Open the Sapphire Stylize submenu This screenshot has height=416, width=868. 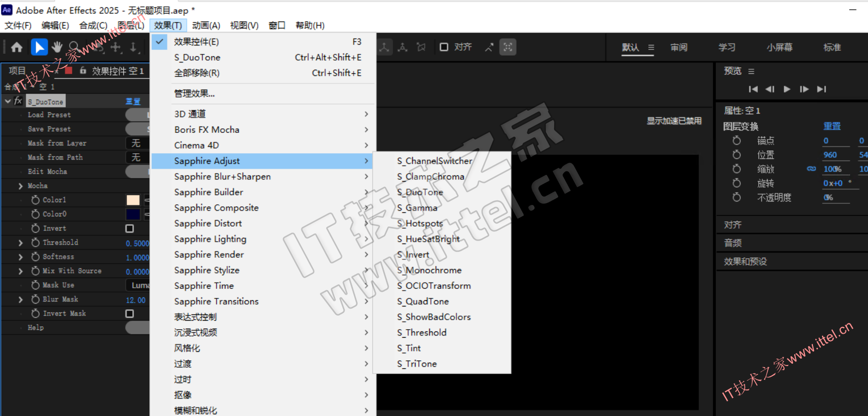point(207,270)
